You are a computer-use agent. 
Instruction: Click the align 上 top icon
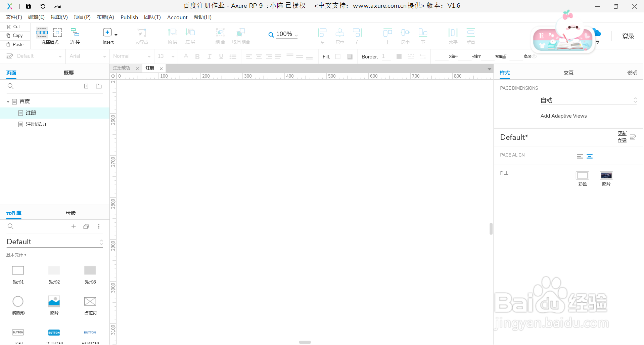tap(388, 33)
